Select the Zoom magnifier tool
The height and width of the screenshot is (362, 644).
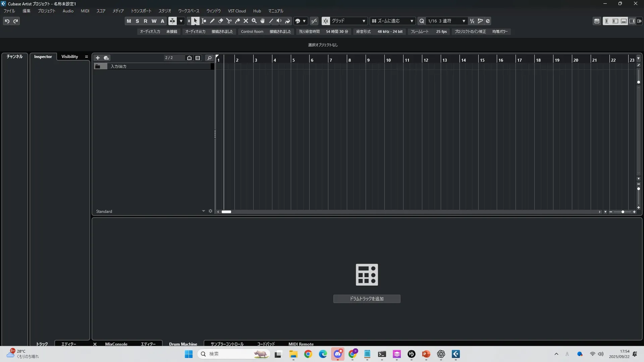click(254, 21)
